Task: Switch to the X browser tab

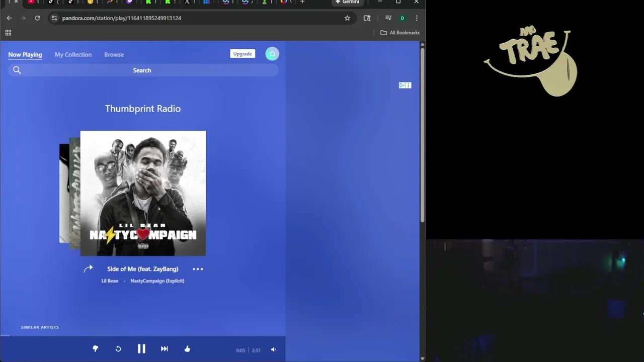Action: 187,2
